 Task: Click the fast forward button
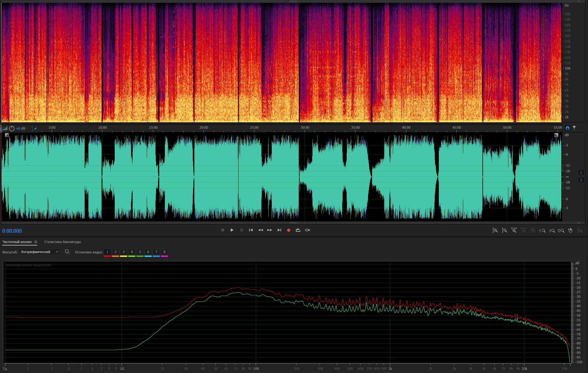coord(270,230)
